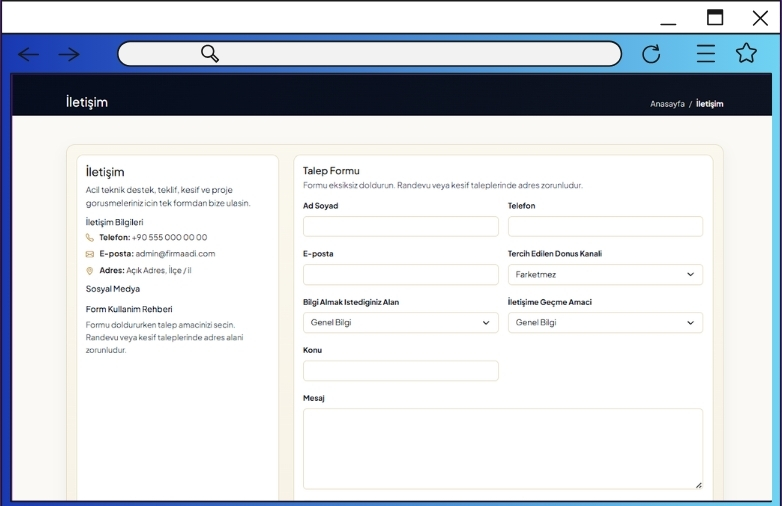The height and width of the screenshot is (506, 782).
Task: Click the phone icon beside Telefon
Action: (x=90, y=238)
